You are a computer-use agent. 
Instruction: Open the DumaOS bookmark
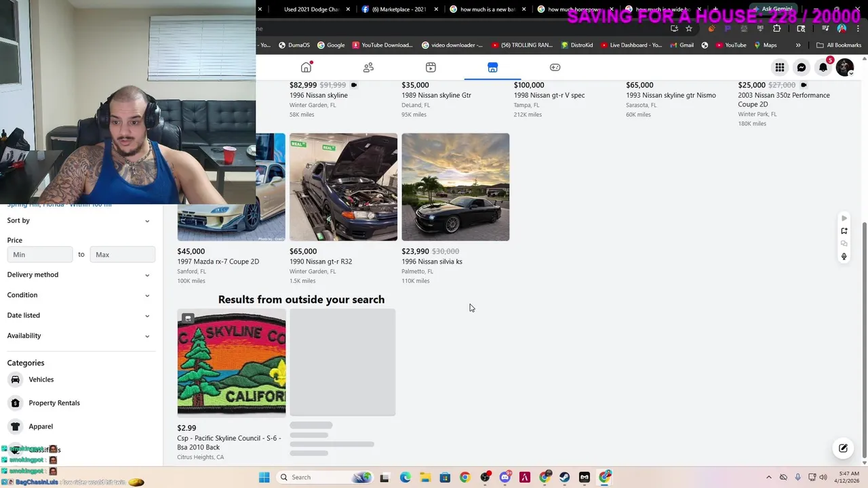[x=294, y=45]
